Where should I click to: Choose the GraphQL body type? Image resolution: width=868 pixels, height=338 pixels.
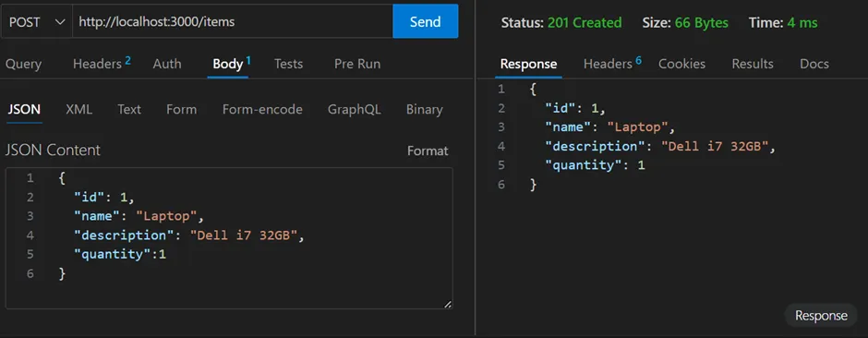pos(355,110)
